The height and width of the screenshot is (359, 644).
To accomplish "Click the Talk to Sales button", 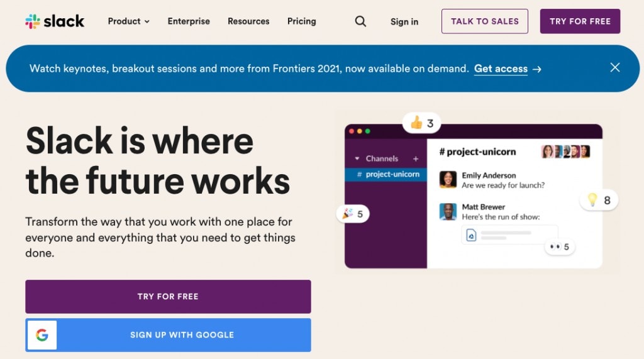I will point(485,21).
